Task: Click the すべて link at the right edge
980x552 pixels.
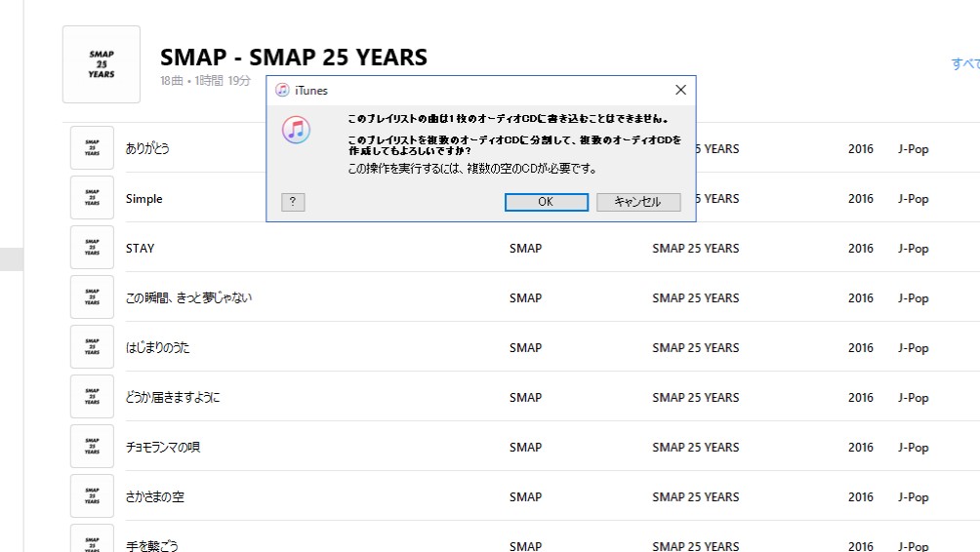Action: point(965,63)
